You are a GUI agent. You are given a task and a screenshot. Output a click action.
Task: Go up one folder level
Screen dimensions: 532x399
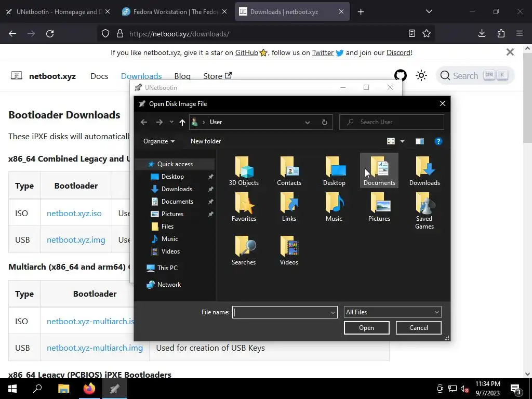182,122
